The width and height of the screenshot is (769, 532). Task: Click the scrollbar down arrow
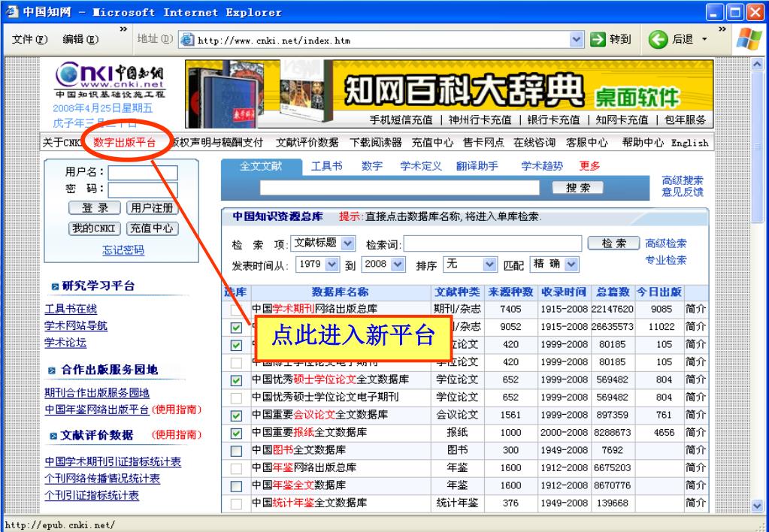(x=757, y=505)
